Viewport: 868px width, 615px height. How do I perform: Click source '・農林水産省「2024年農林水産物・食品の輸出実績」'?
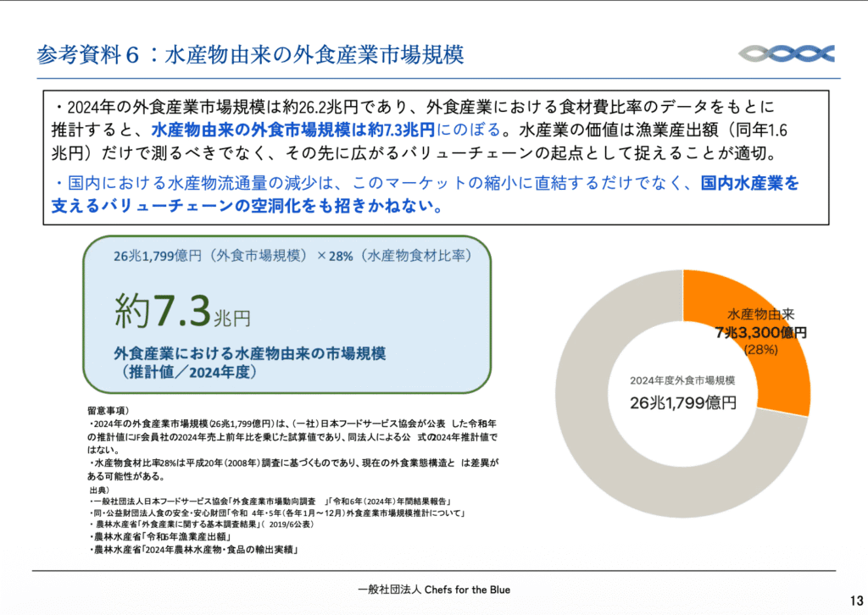pos(194,550)
